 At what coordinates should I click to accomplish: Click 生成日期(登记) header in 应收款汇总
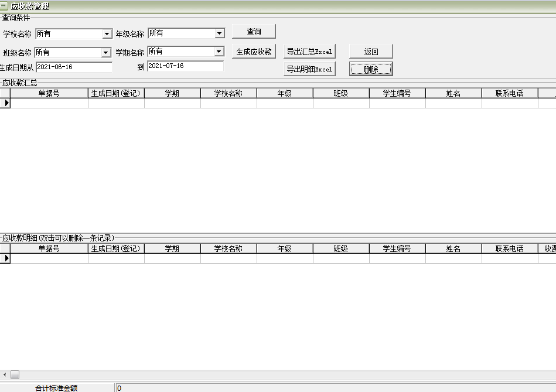coord(116,93)
